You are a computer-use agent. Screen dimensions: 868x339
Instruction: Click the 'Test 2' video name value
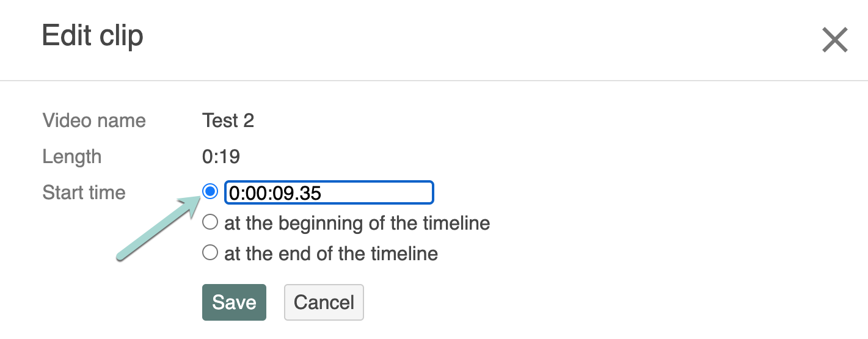[x=228, y=121]
